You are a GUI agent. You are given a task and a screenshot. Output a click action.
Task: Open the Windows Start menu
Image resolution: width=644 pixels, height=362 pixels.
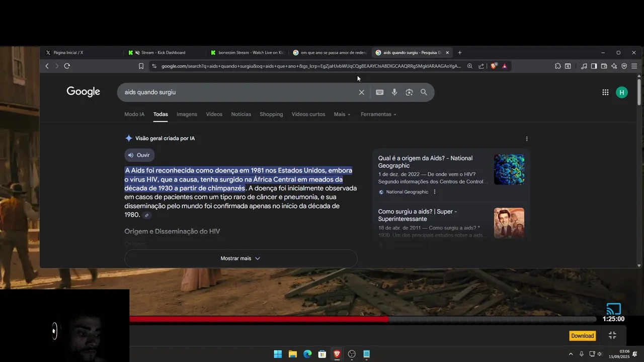(278, 354)
